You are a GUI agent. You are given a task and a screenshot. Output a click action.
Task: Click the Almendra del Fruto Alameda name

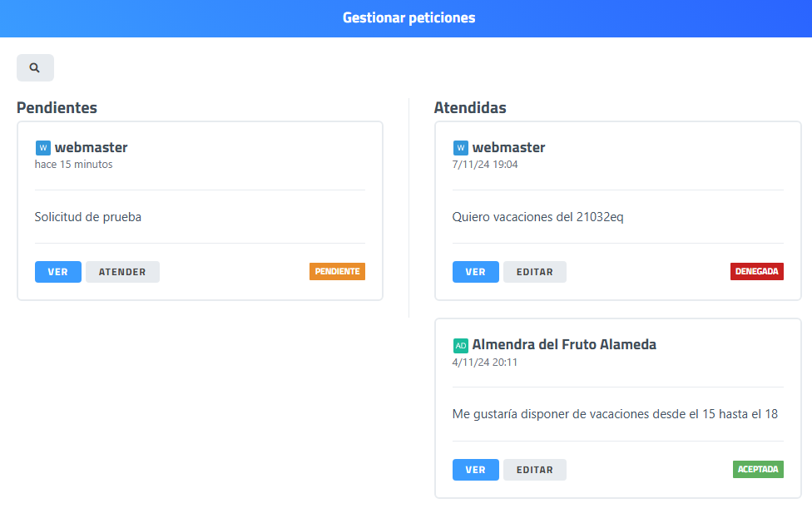(x=564, y=345)
